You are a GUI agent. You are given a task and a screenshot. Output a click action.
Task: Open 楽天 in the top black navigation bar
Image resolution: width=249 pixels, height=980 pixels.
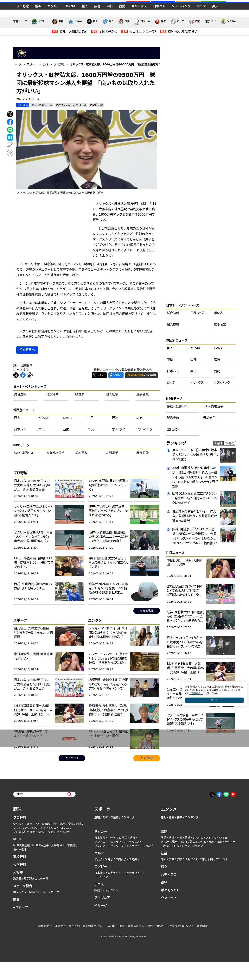(215, 6)
